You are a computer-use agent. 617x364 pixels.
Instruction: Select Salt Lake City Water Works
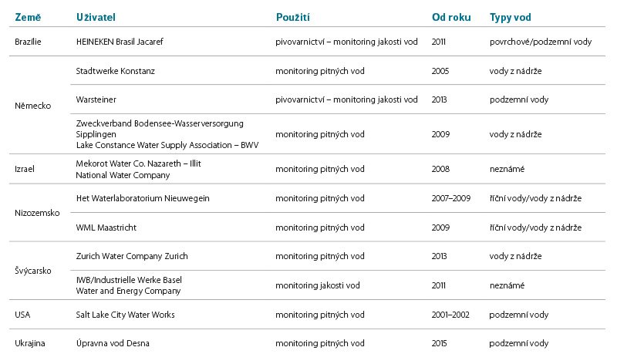[x=125, y=315]
